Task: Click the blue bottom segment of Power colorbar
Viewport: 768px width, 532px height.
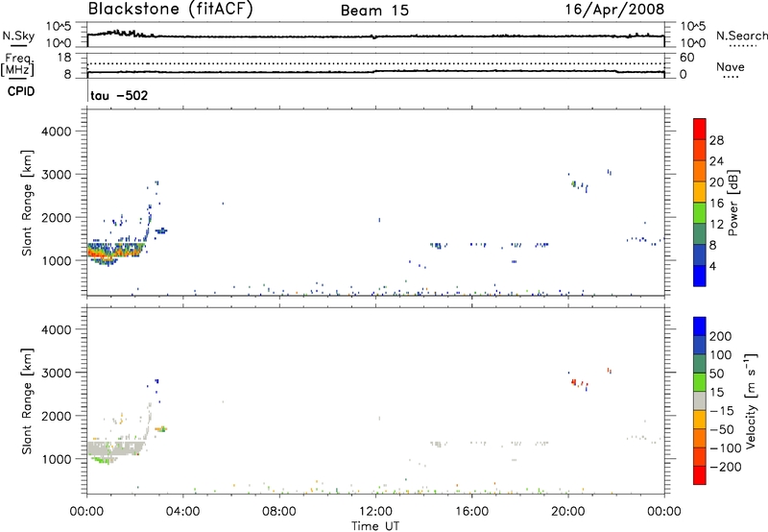Action: (700, 276)
